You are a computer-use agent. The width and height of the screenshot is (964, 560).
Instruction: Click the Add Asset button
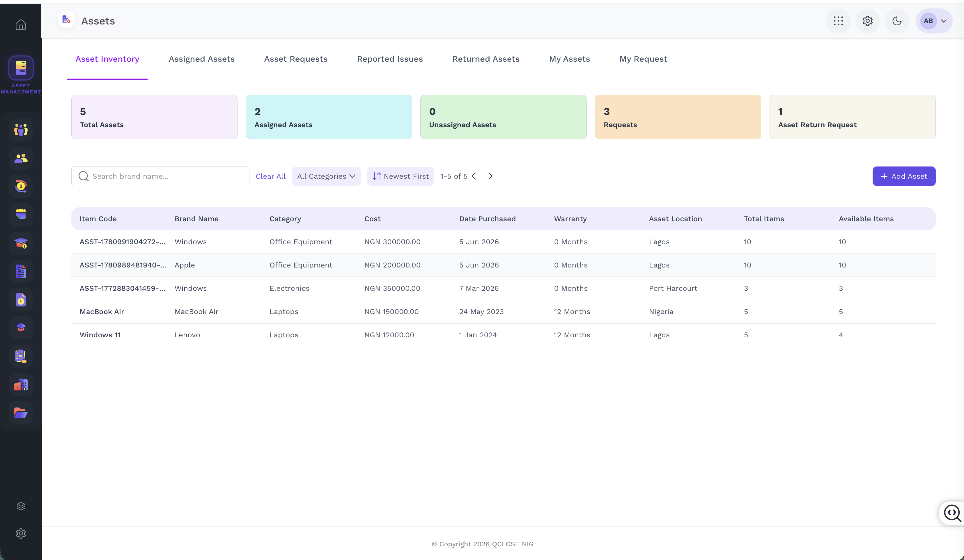pyautogui.click(x=904, y=176)
